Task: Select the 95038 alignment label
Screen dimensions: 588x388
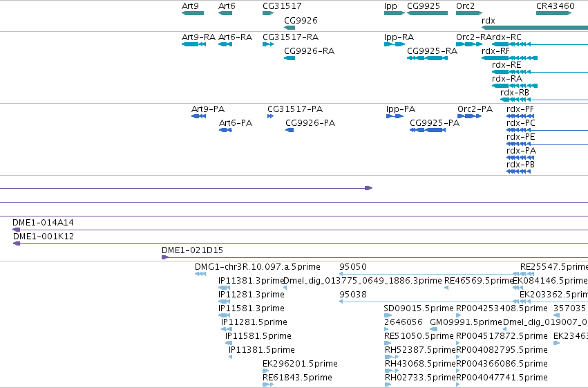Action: (353, 295)
